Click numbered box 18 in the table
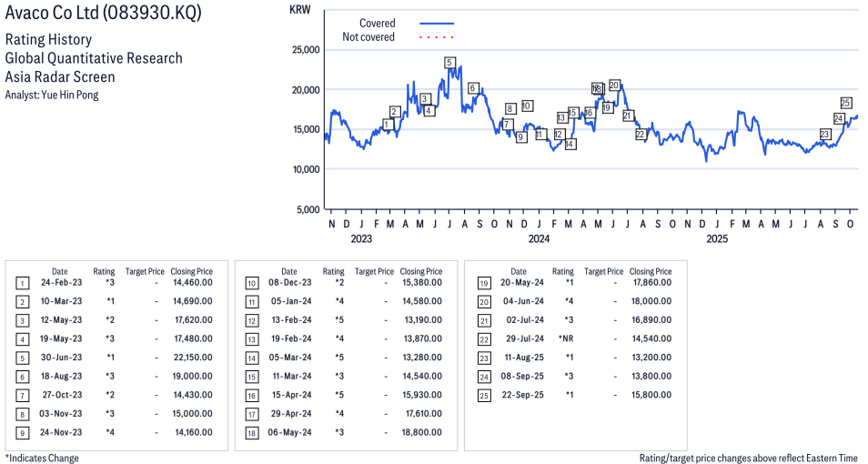 coord(251,433)
